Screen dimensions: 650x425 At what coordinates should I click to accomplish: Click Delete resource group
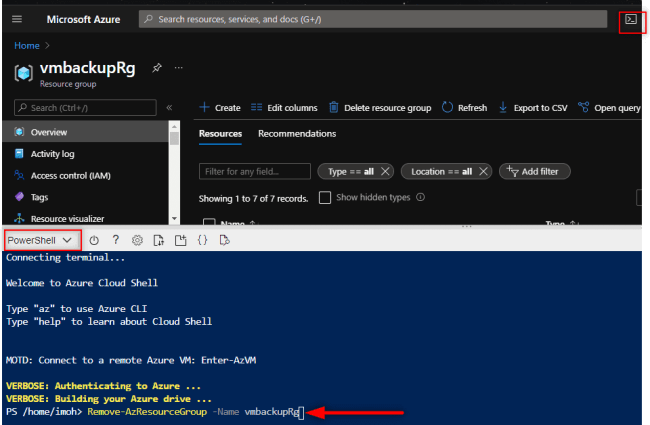tap(380, 108)
